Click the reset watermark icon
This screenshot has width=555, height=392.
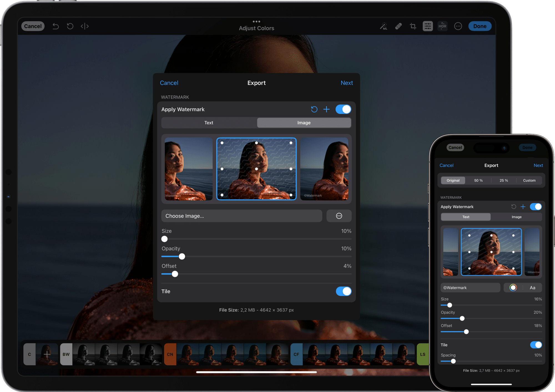[314, 109]
